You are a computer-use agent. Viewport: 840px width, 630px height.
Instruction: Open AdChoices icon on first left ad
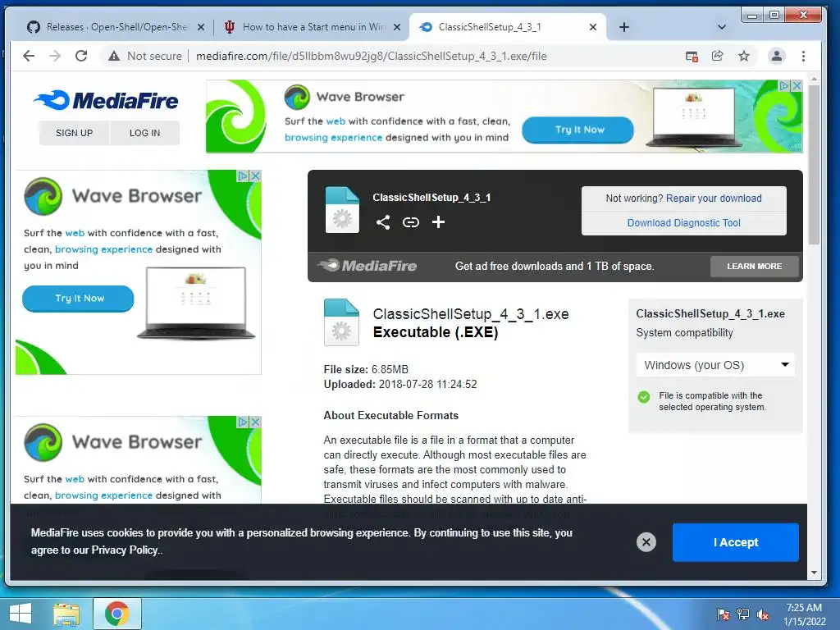[243, 176]
